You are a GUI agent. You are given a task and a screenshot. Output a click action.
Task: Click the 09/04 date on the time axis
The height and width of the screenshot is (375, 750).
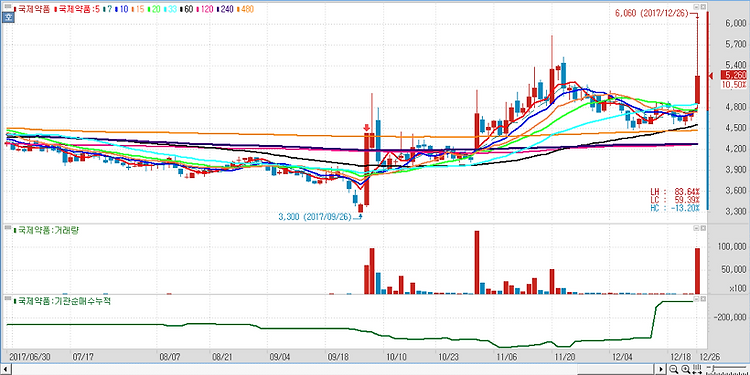[x=280, y=356]
